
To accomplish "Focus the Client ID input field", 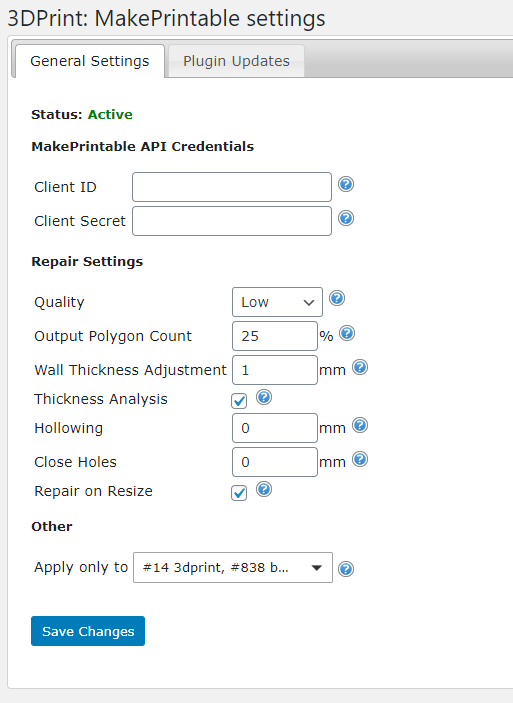I will coord(232,187).
